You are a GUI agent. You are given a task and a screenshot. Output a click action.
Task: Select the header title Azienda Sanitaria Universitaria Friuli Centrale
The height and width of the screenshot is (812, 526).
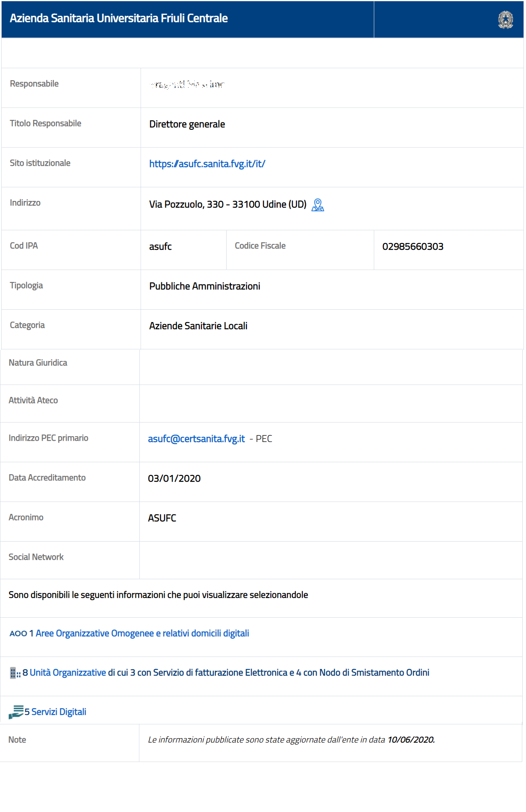click(x=119, y=18)
